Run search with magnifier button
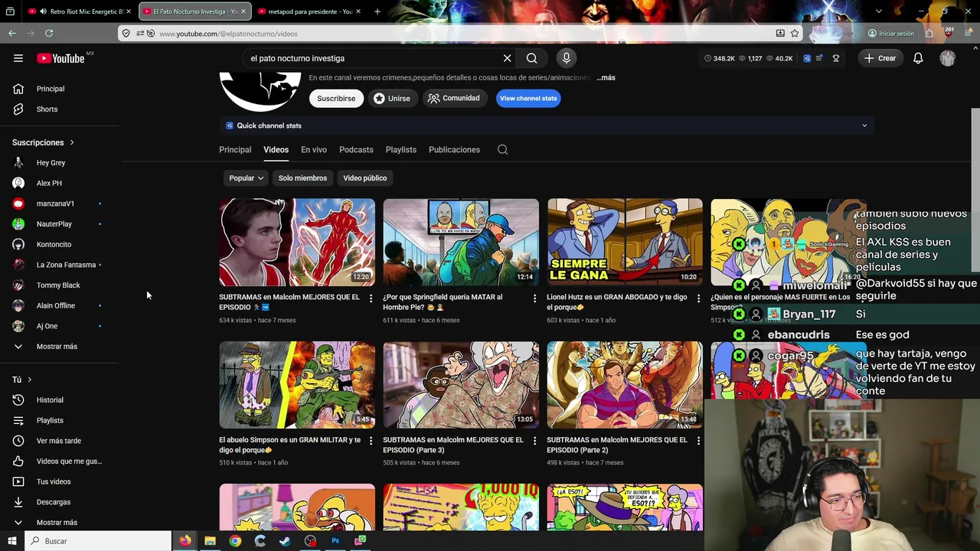980x551 pixels. [x=531, y=58]
